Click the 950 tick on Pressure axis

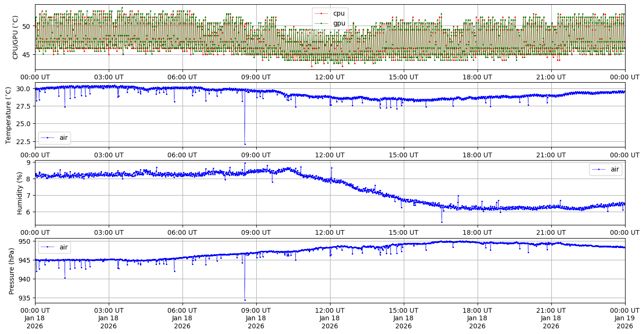pos(25,241)
